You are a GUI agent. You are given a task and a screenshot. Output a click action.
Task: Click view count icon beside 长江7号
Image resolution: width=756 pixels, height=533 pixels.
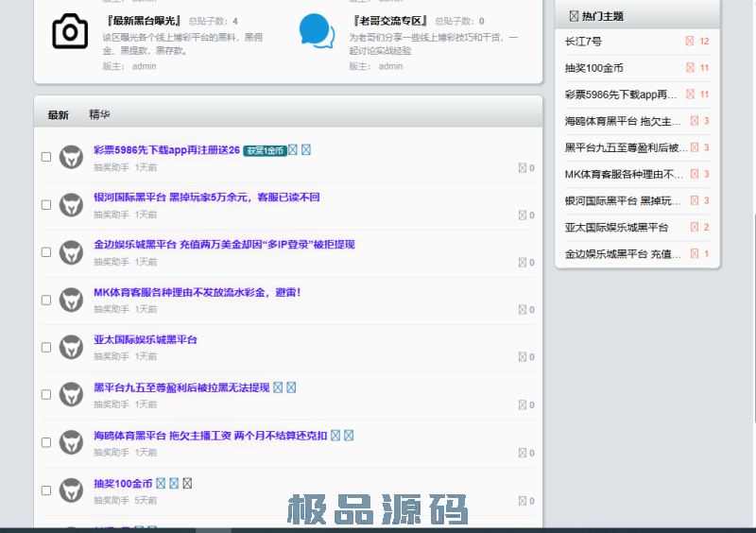pyautogui.click(x=690, y=41)
